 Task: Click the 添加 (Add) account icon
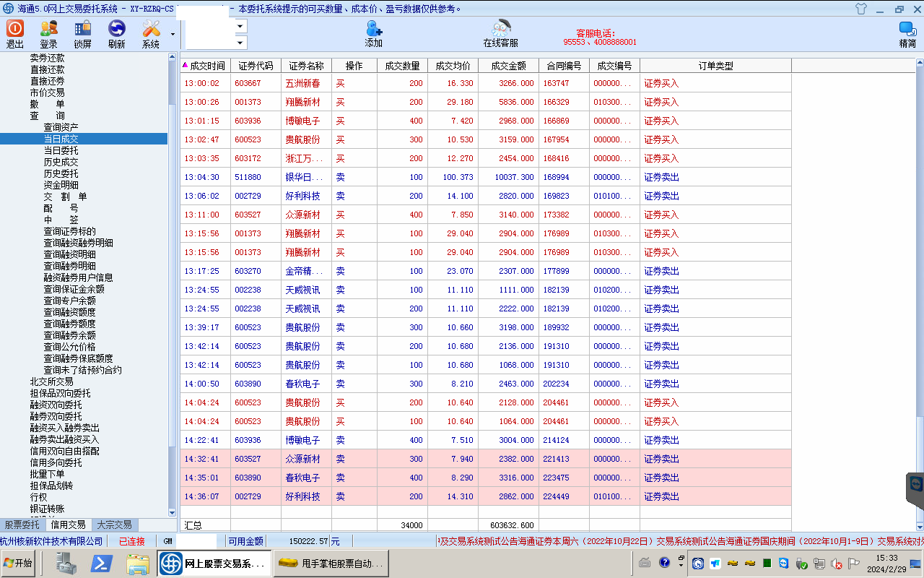click(x=374, y=33)
